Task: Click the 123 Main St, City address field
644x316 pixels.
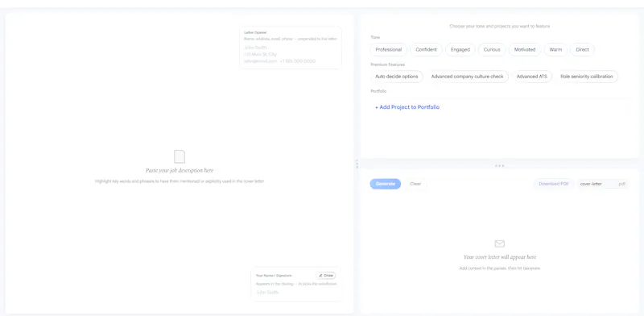Action: pyautogui.click(x=260, y=54)
